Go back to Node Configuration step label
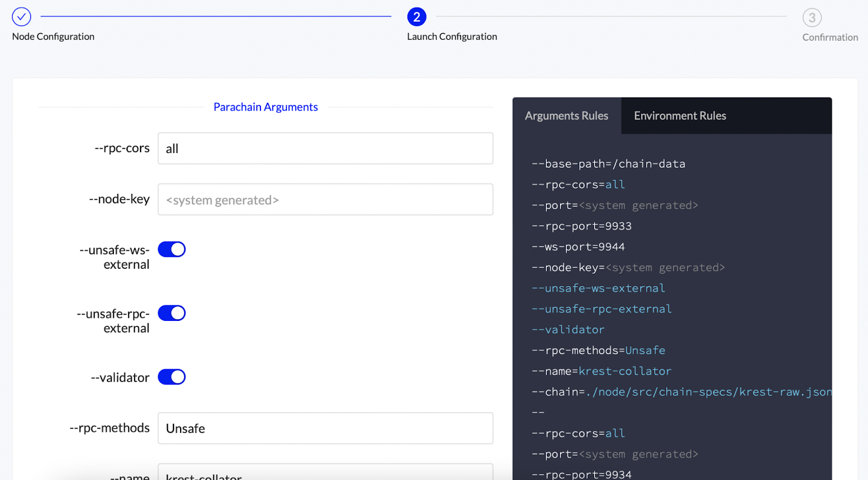This screenshot has width=868, height=480. [53, 36]
